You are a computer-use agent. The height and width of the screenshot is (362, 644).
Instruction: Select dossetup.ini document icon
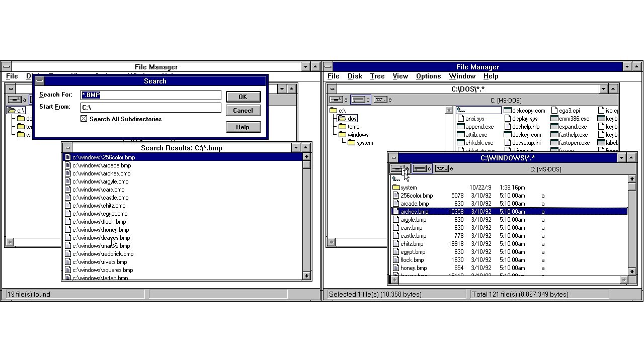(508, 143)
